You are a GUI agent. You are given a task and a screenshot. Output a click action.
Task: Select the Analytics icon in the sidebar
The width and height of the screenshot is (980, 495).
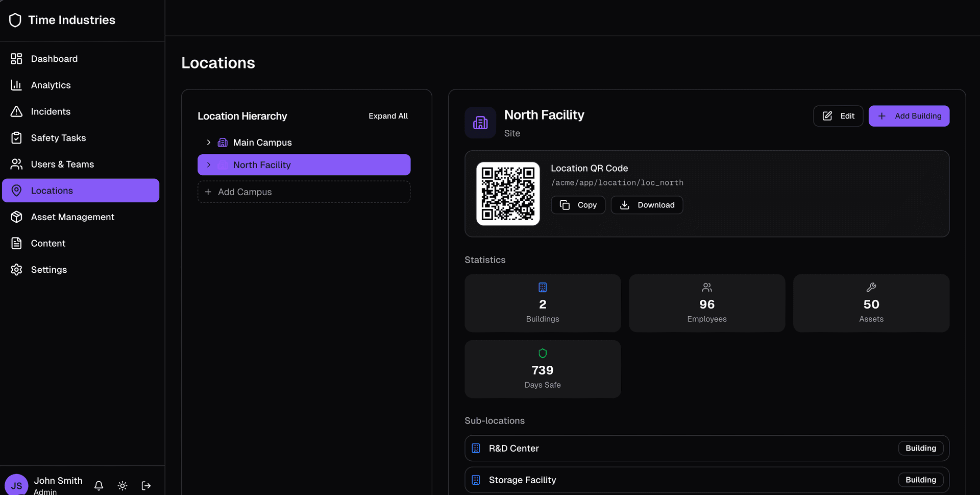[16, 85]
